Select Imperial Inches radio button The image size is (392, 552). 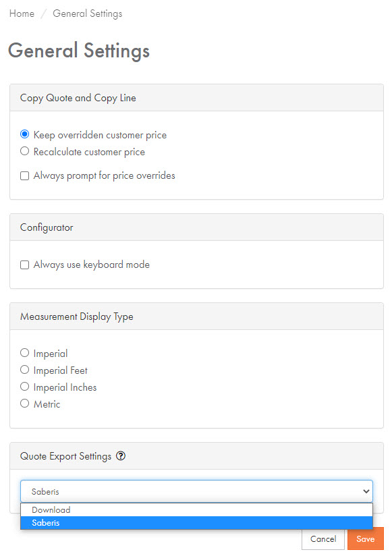(25, 387)
